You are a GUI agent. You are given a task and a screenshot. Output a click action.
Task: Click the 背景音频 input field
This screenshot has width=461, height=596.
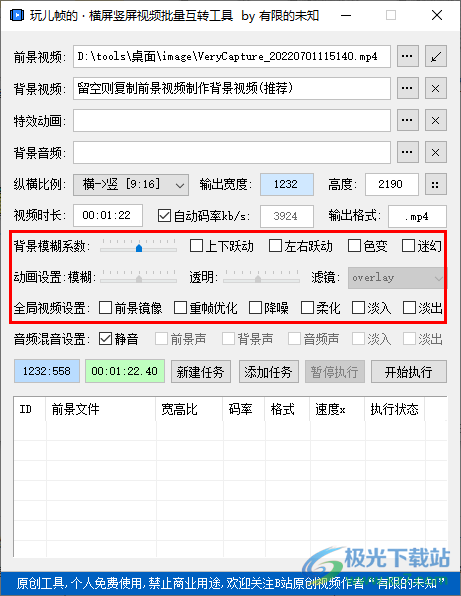(232, 152)
